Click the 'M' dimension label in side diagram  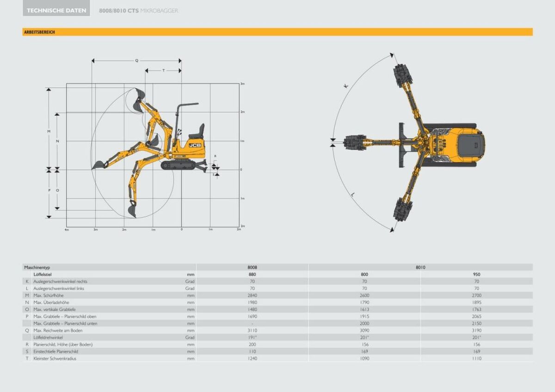coord(49,132)
